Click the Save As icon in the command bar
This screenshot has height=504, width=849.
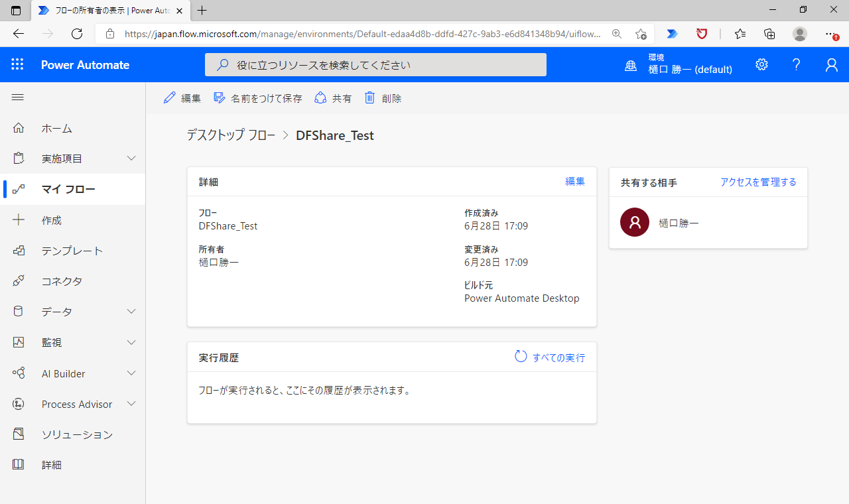pyautogui.click(x=220, y=97)
